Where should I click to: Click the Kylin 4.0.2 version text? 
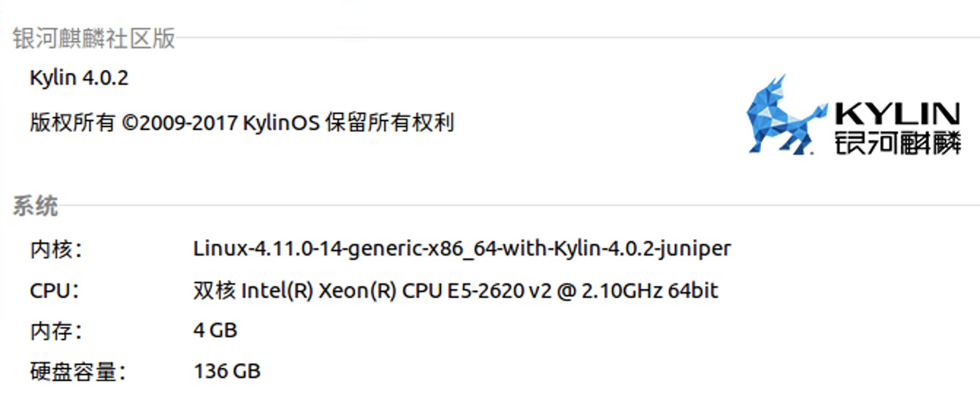[x=79, y=78]
